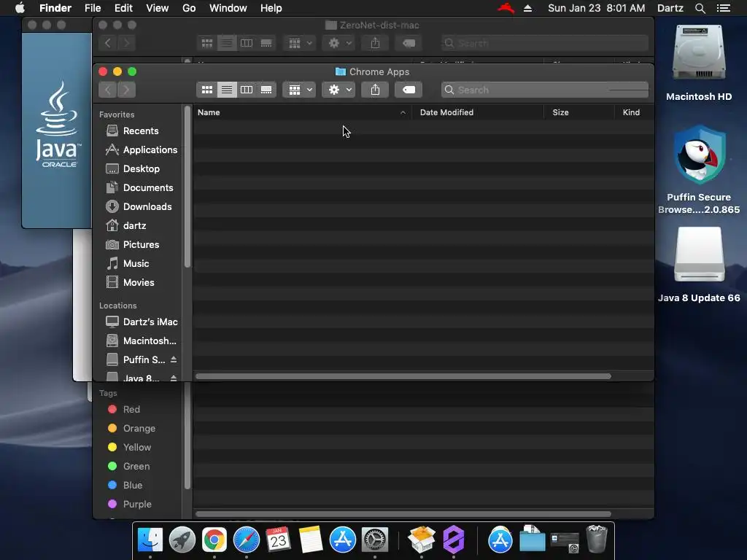The width and height of the screenshot is (747, 560).
Task: Click Share button in ZeroNet-dist-mac window
Action: [376, 43]
